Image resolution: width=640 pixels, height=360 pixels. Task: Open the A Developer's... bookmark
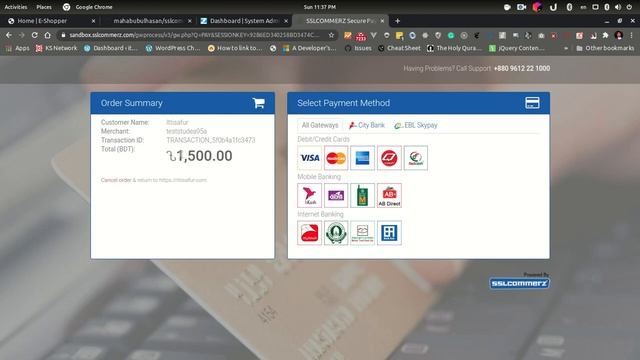click(309, 48)
